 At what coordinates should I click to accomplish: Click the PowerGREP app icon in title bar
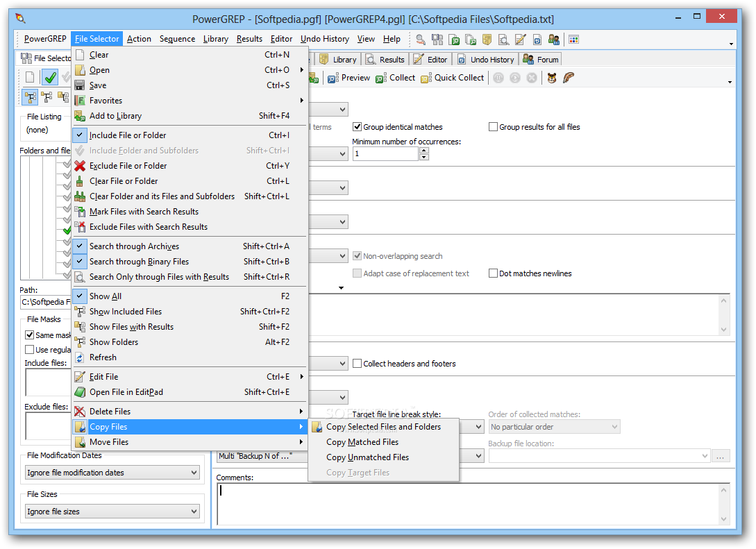coord(20,19)
